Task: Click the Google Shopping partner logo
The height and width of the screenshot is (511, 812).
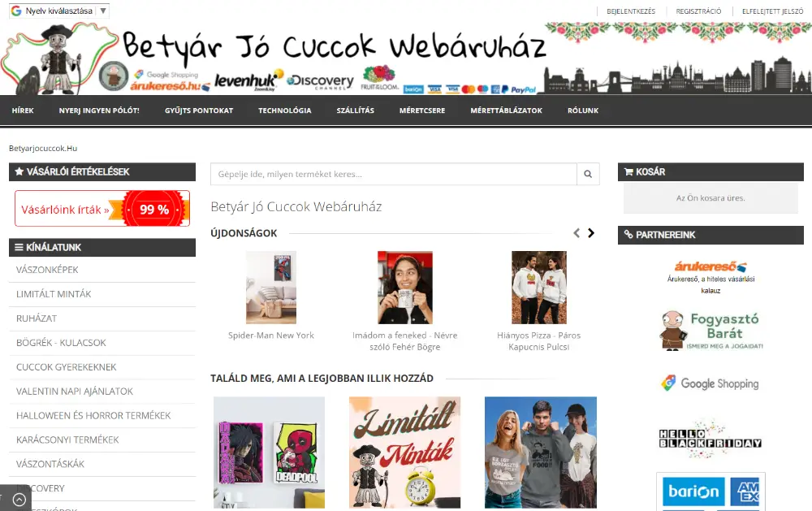Action: click(710, 383)
